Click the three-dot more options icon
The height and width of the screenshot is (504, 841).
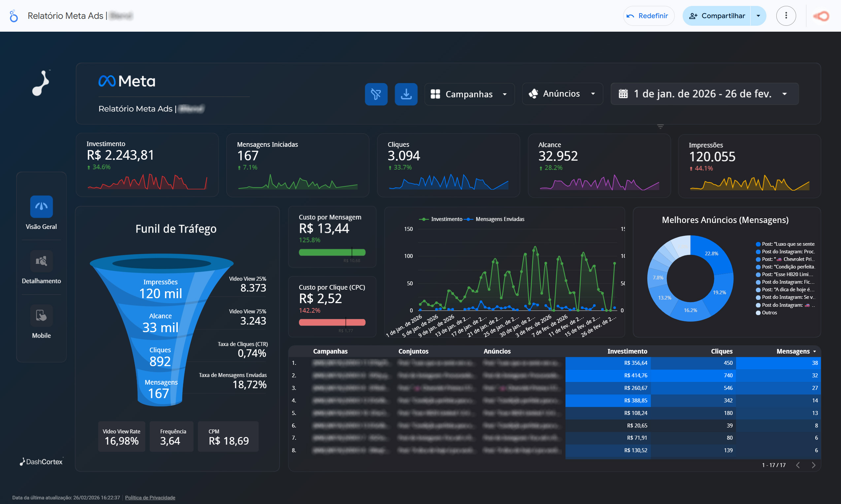(786, 16)
